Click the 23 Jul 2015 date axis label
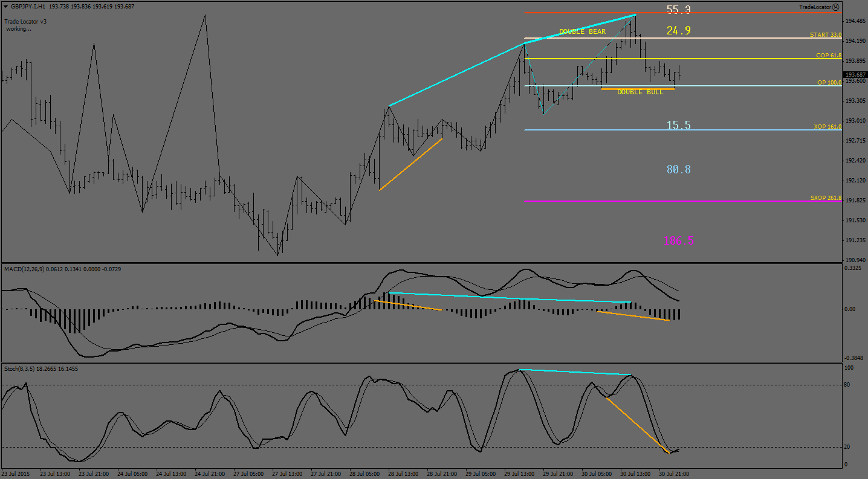Image resolution: width=868 pixels, height=479 pixels. pyautogui.click(x=17, y=474)
